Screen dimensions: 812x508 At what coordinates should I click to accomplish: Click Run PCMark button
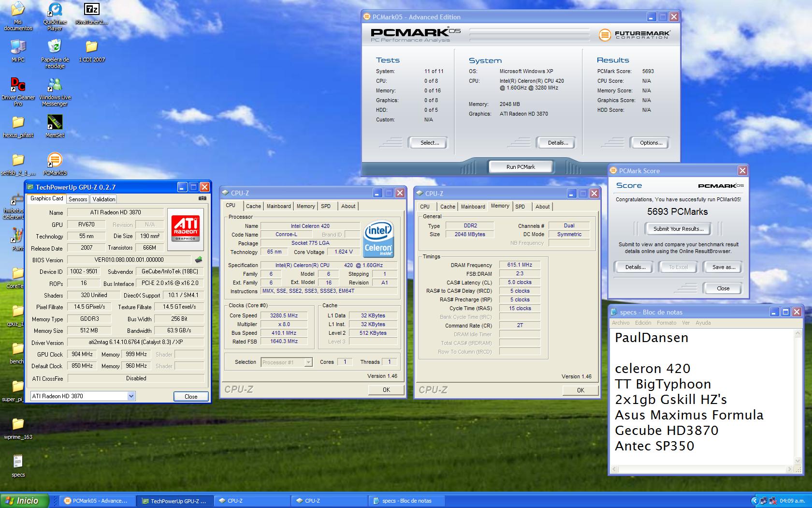[521, 167]
